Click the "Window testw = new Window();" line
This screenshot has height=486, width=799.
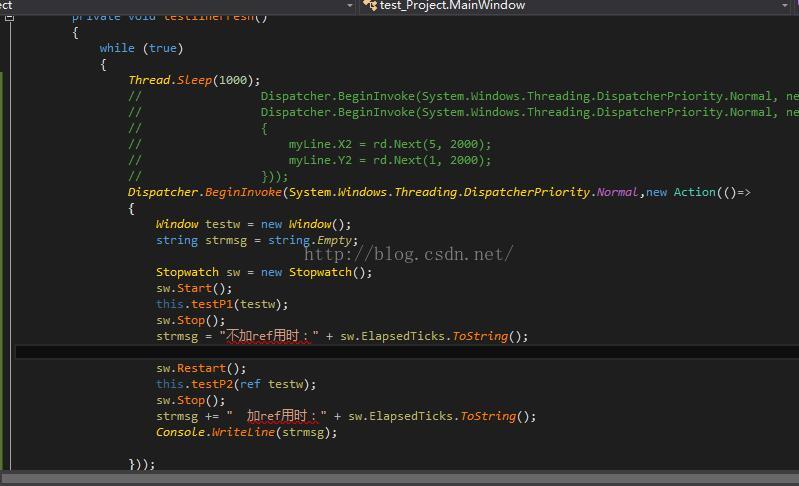point(253,224)
